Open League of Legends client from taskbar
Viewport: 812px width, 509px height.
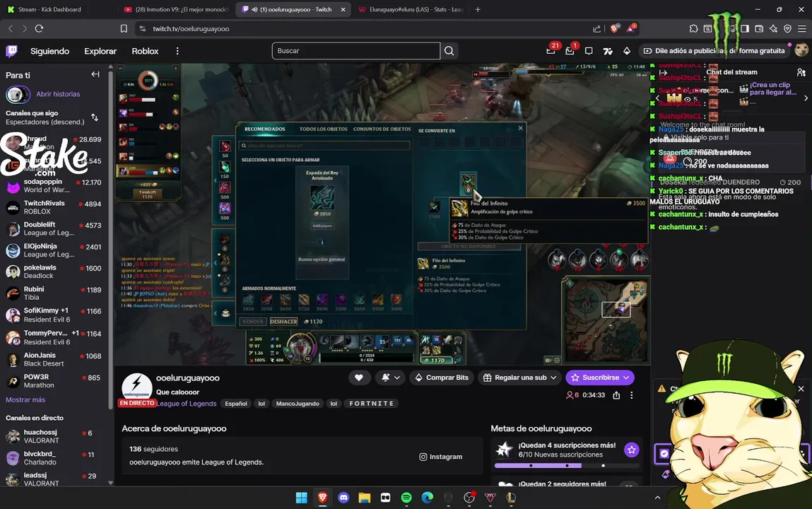(511, 498)
